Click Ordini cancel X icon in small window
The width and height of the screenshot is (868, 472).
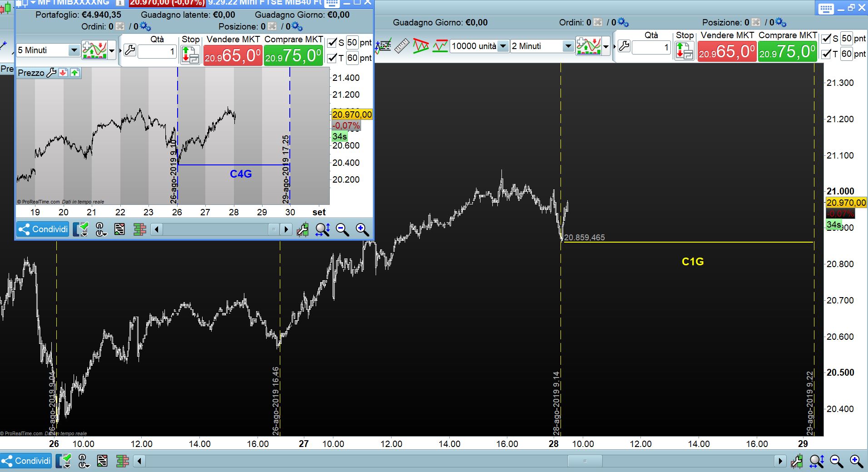click(120, 26)
